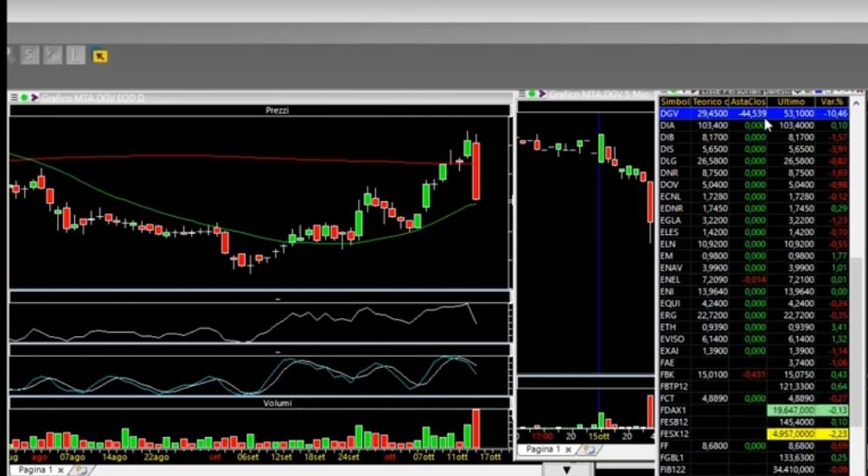The height and width of the screenshot is (476, 868).
Task: Select the EVISO symbol row
Action: click(x=754, y=339)
